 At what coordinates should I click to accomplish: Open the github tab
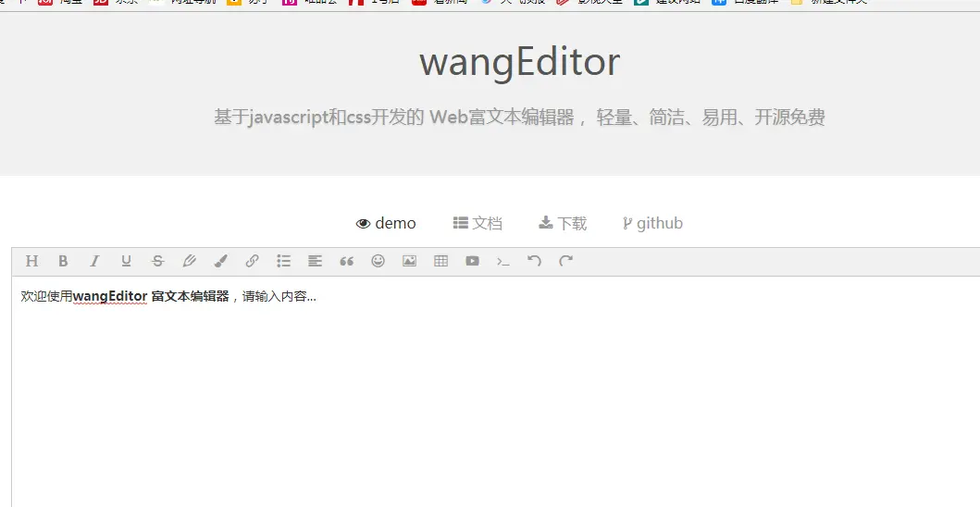click(x=652, y=223)
